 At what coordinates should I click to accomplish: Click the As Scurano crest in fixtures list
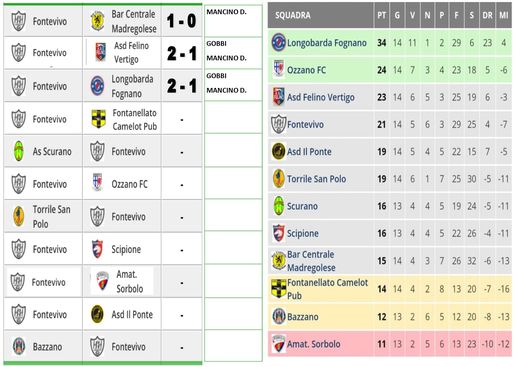(19, 151)
